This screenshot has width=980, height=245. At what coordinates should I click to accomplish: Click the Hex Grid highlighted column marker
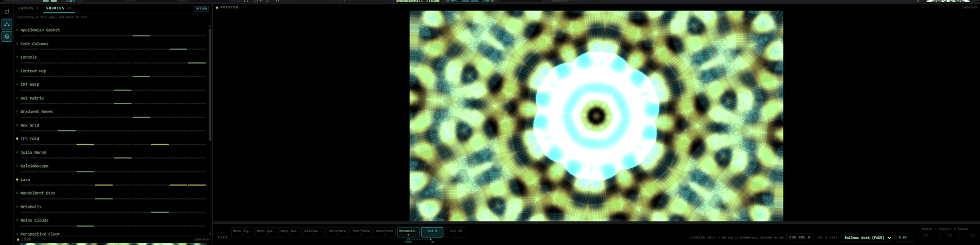[67, 131]
